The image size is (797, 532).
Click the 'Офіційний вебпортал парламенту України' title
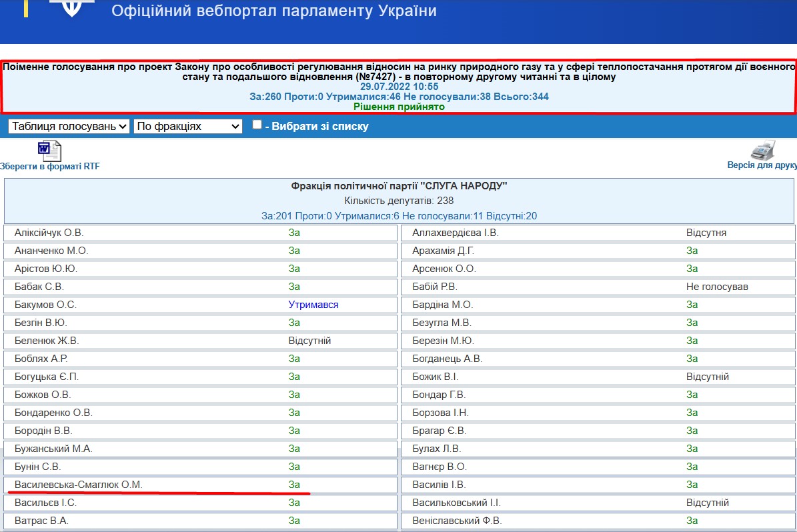pyautogui.click(x=274, y=11)
